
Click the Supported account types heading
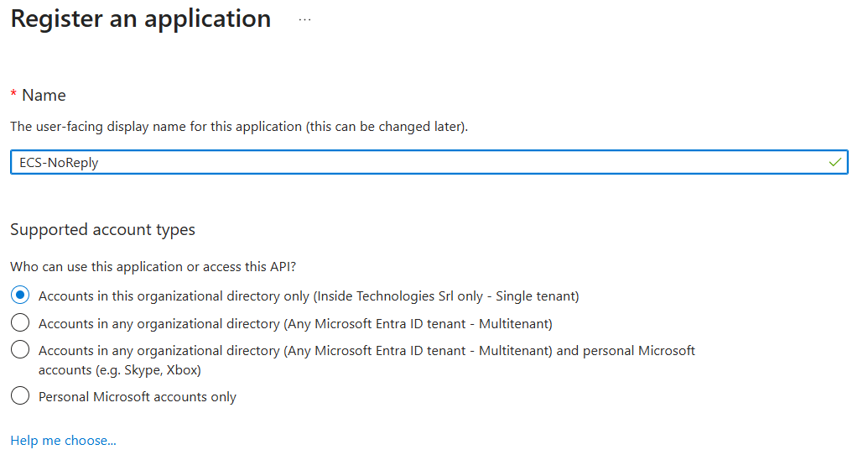pyautogui.click(x=102, y=230)
